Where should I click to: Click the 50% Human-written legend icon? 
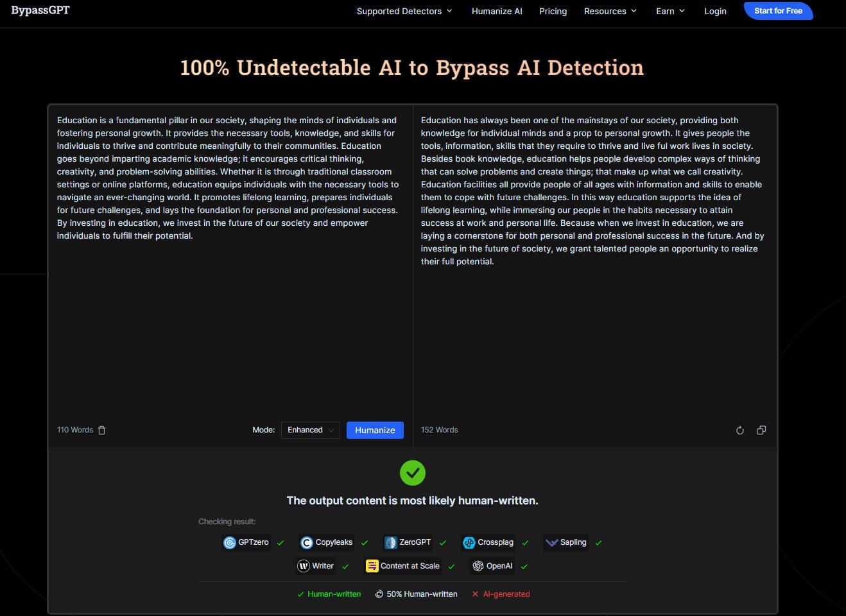click(379, 594)
